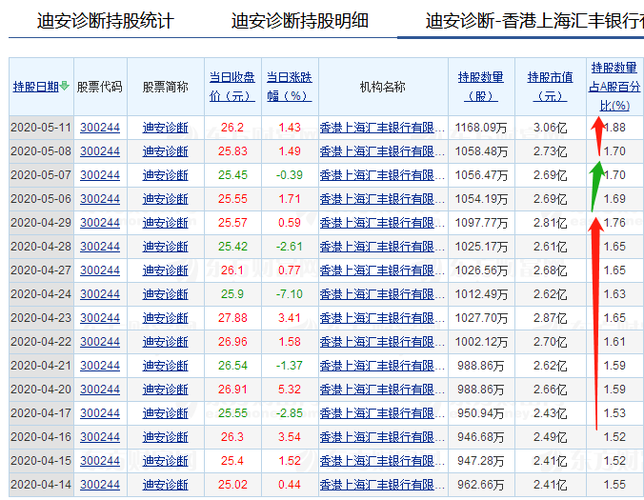The image size is (644, 500).
Task: Open 迪安诊断 link in the 2020-04-23 row
Action: coord(165,318)
